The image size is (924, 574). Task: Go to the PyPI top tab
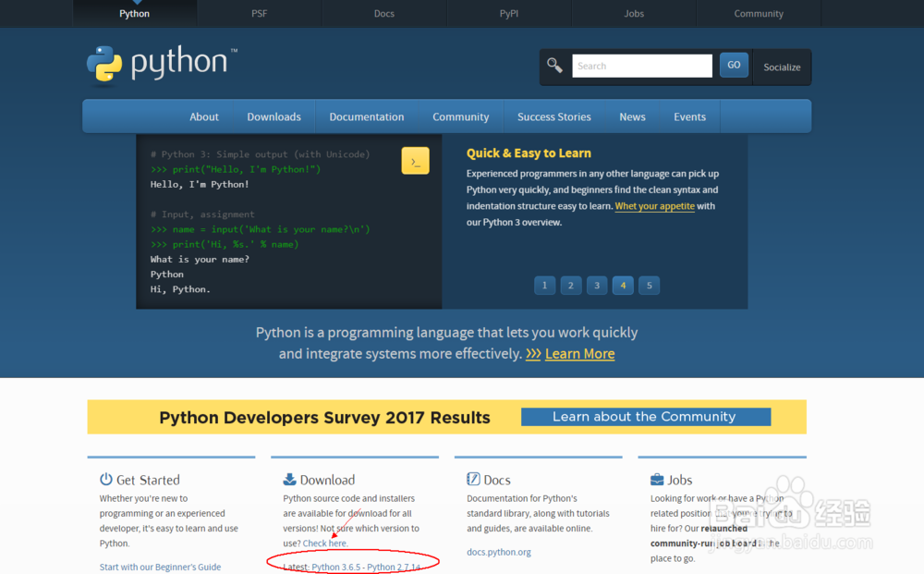(x=509, y=14)
